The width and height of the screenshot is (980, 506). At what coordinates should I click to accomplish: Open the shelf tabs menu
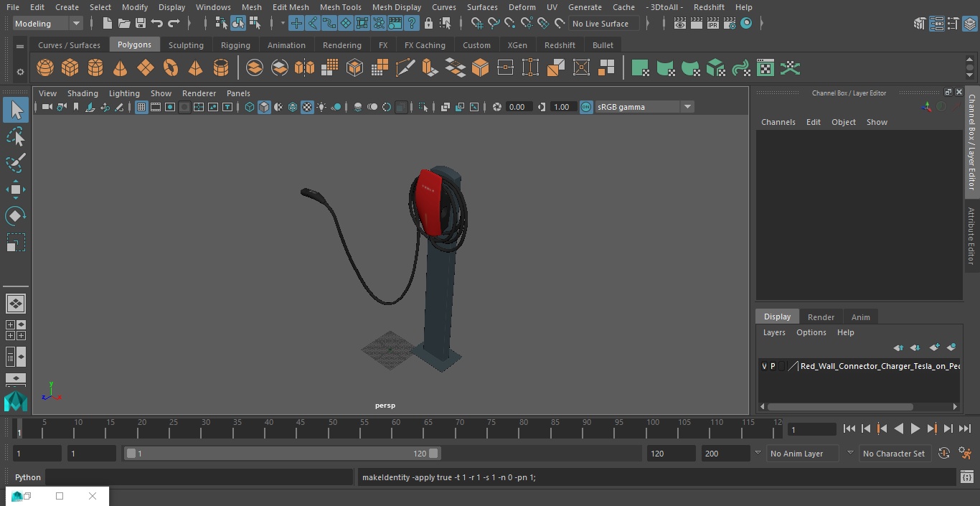pos(20,46)
